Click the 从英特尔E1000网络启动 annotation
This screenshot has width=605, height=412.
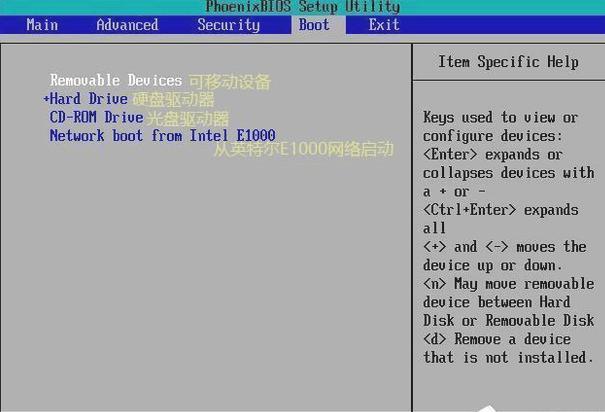304,150
